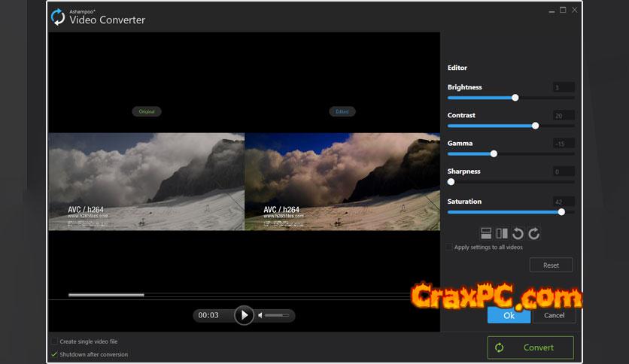The image size is (629, 364).
Task: Click the Contrast value input field
Action: point(564,116)
